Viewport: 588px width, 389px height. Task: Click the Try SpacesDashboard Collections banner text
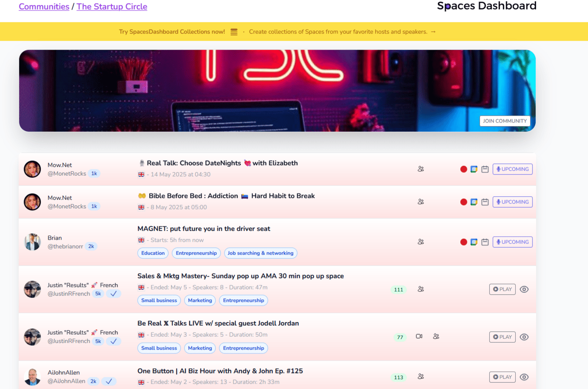click(172, 32)
